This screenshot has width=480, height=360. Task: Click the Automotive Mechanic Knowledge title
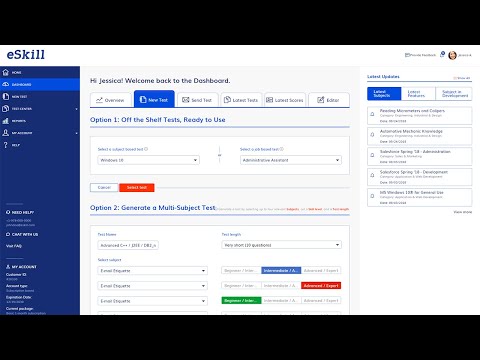pos(411,131)
